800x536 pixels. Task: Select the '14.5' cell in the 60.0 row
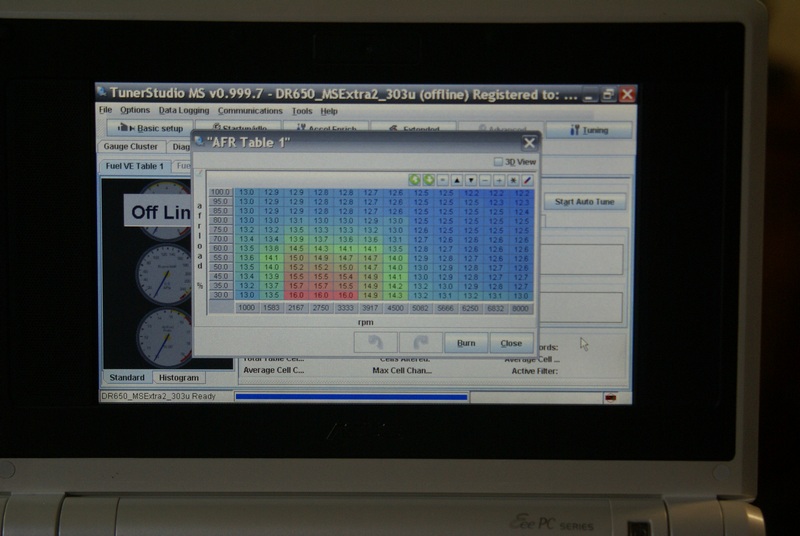pyautogui.click(x=296, y=248)
